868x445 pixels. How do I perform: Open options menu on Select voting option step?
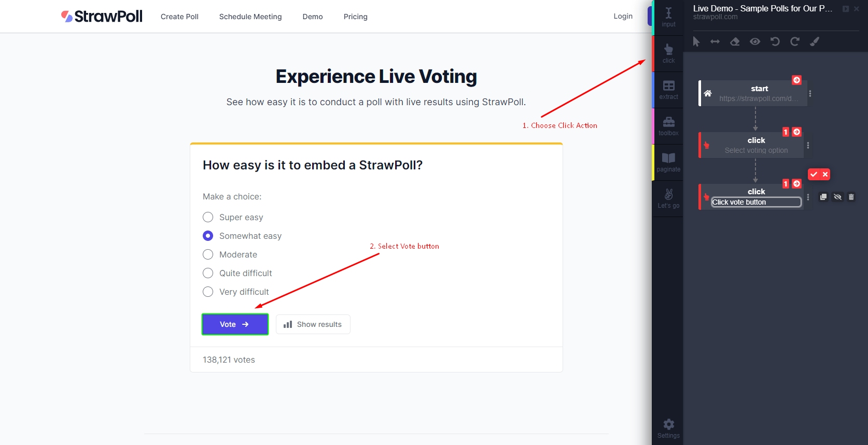point(808,145)
